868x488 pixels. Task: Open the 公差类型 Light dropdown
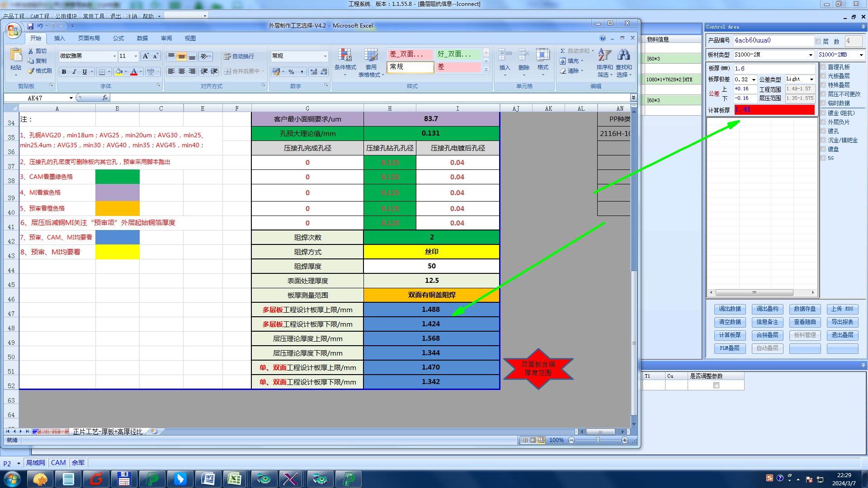[811, 79]
